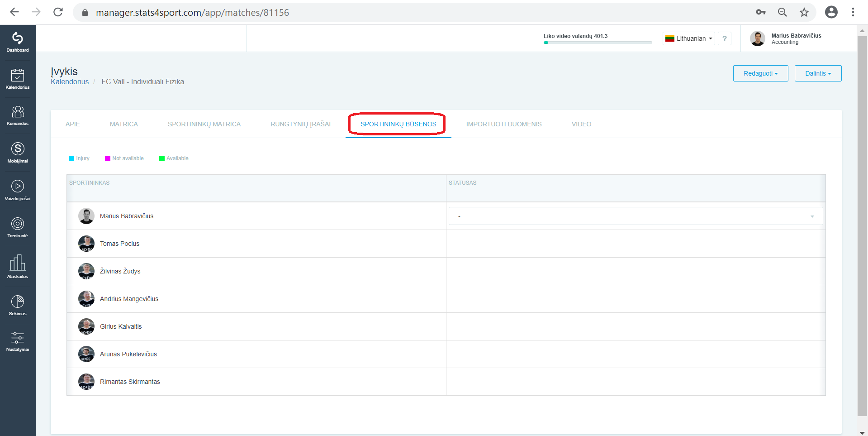Click the browser zoom magnifier icon
Image resolution: width=868 pixels, height=436 pixels.
782,12
